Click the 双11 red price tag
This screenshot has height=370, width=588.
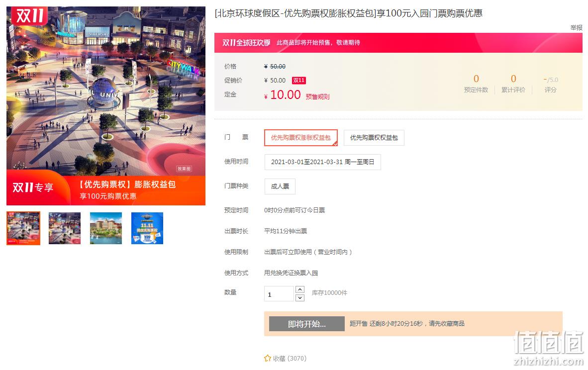click(299, 80)
